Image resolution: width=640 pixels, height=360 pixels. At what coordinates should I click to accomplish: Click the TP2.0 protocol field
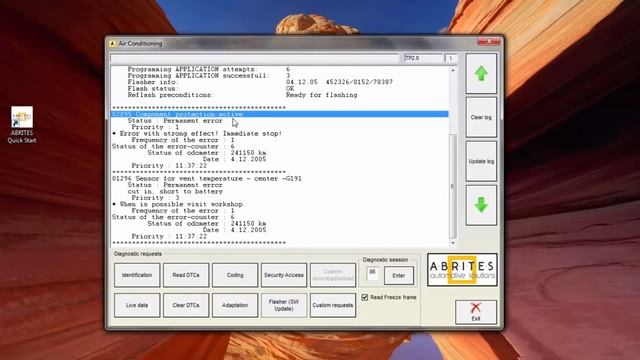[x=423, y=58]
